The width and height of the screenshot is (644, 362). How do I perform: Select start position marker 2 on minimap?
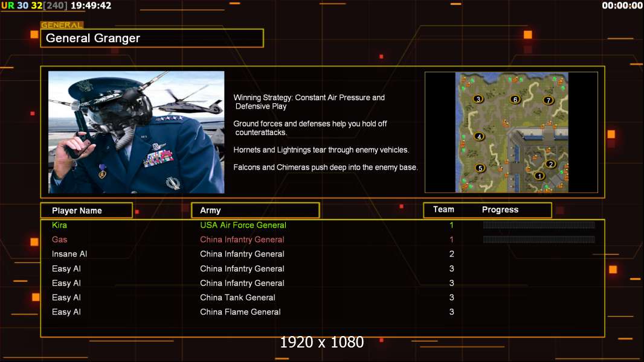click(x=551, y=164)
